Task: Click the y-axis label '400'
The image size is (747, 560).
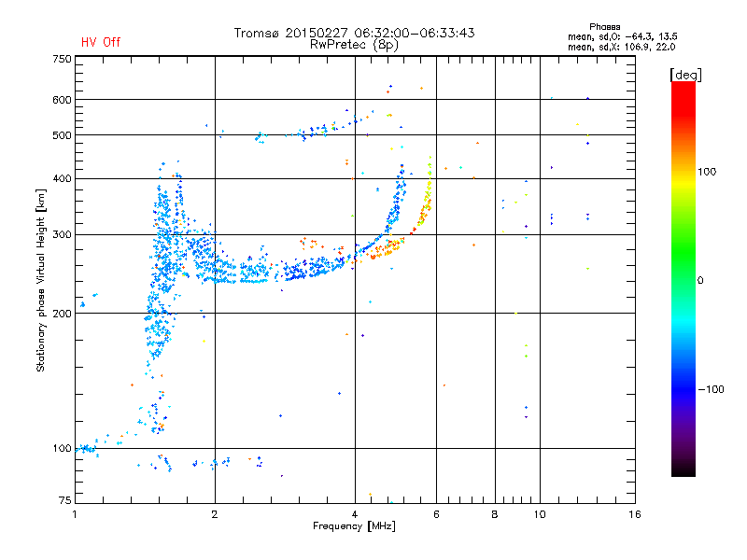Action: point(62,178)
